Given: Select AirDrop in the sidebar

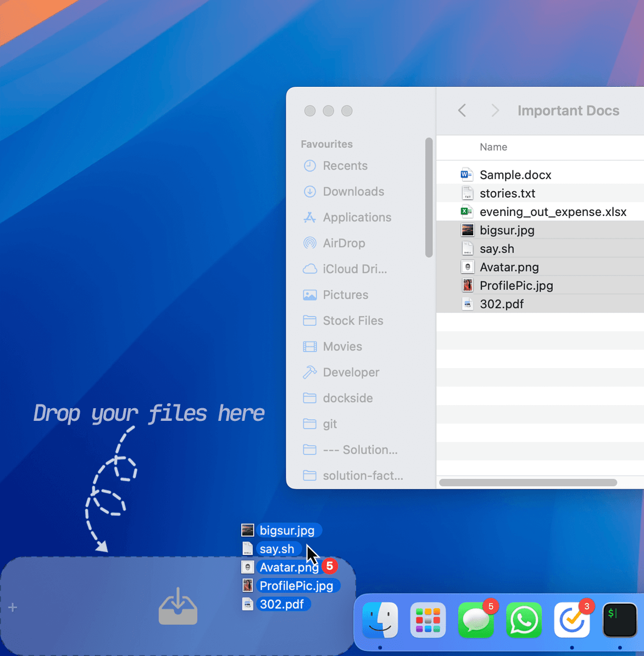Looking at the screenshot, I should (334, 243).
